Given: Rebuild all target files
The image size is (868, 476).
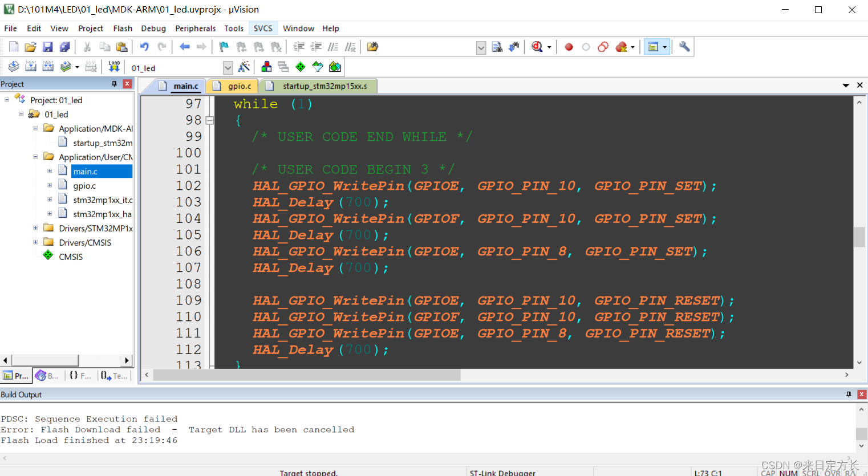Looking at the screenshot, I should click(48, 66).
